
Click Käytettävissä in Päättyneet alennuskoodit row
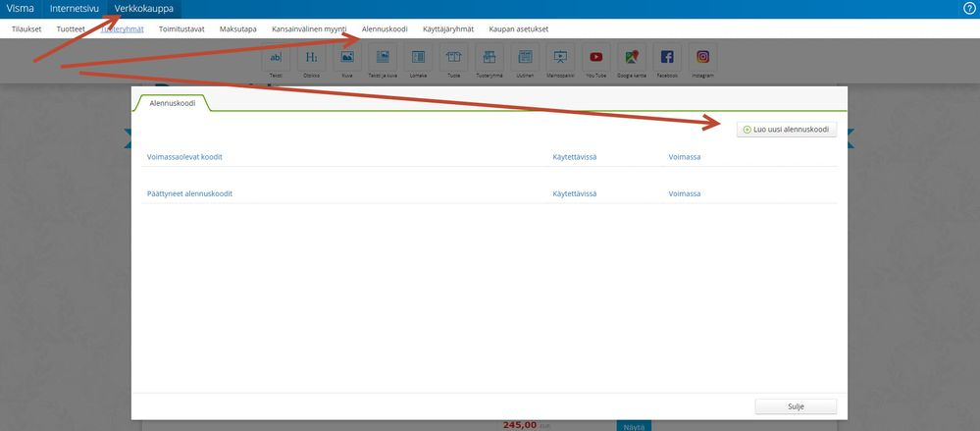tap(575, 194)
